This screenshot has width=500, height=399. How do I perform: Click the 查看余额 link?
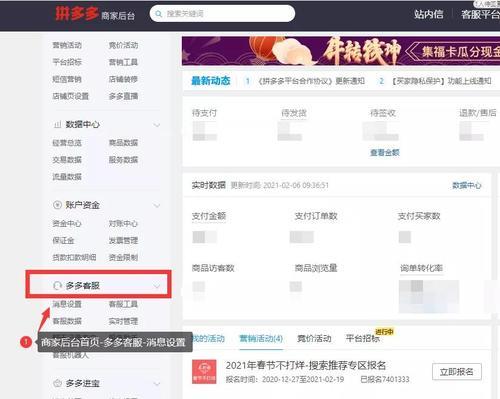coord(385,153)
